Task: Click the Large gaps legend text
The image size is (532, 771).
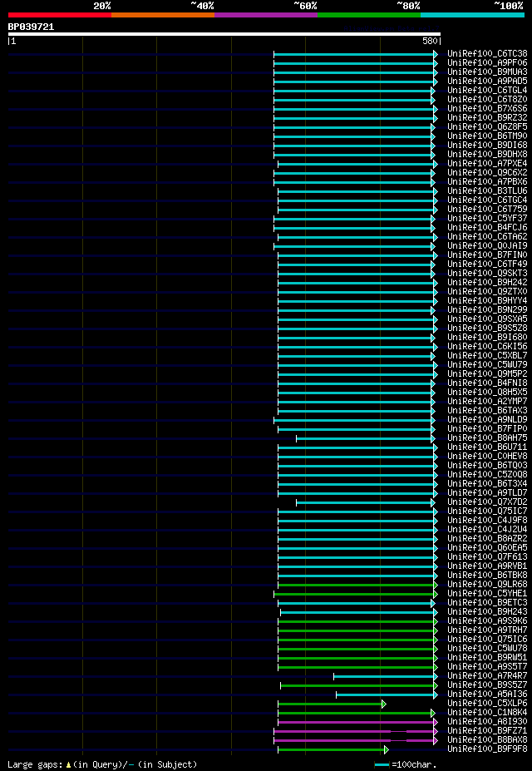Action: click(x=103, y=764)
